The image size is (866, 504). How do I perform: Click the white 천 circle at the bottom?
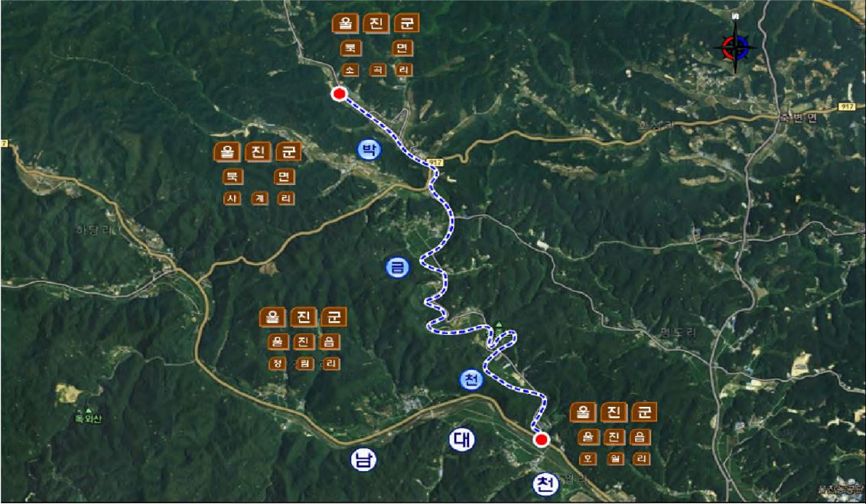pos(545,485)
